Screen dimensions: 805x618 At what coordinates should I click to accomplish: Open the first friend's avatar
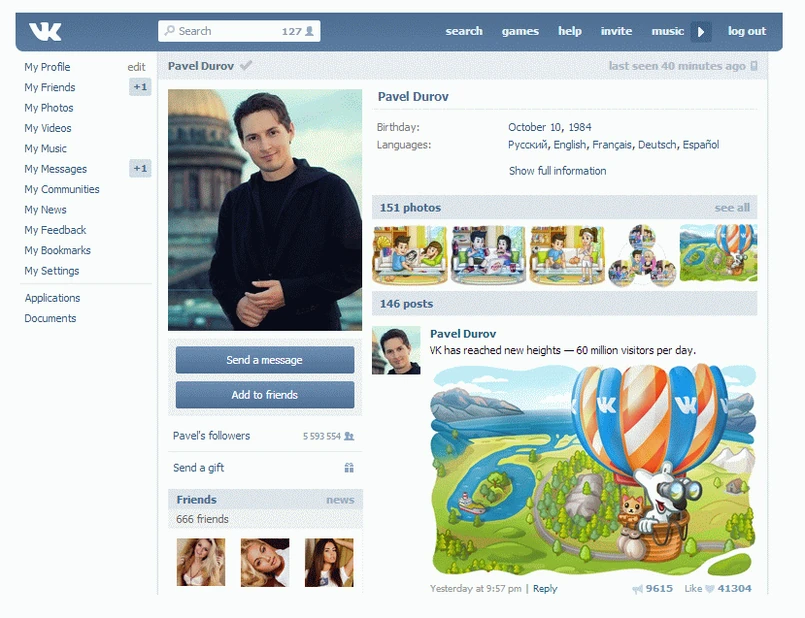point(201,562)
